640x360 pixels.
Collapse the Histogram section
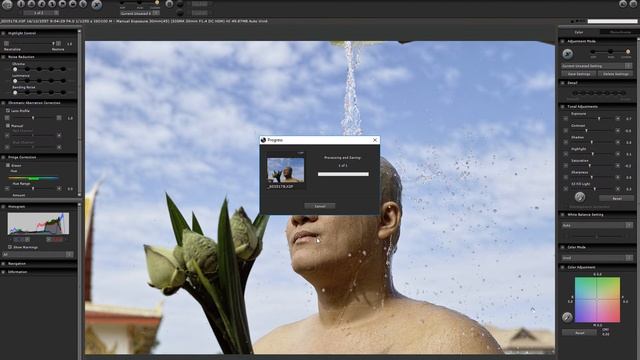click(x=3, y=207)
